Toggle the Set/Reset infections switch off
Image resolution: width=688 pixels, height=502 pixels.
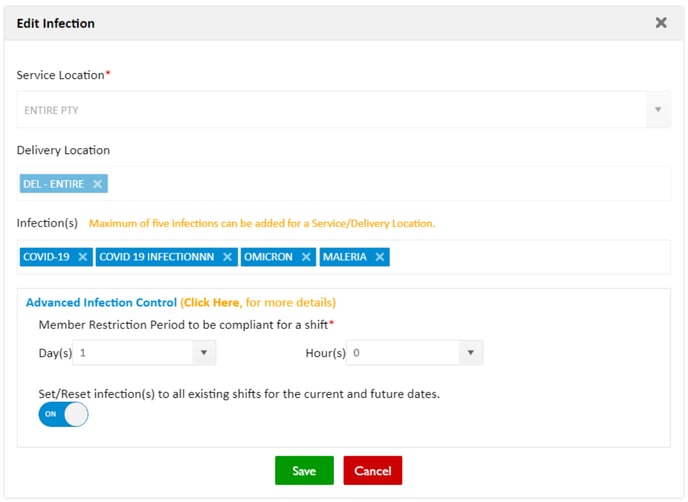click(63, 414)
